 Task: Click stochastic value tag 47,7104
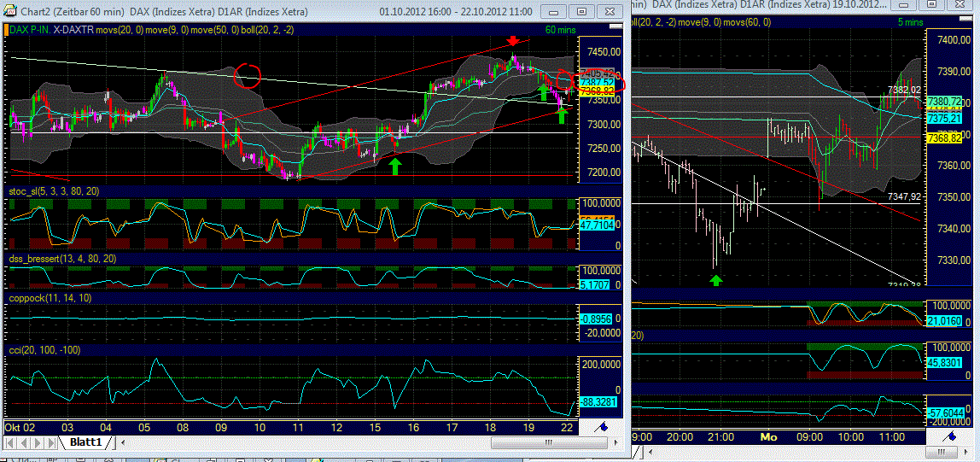point(597,225)
